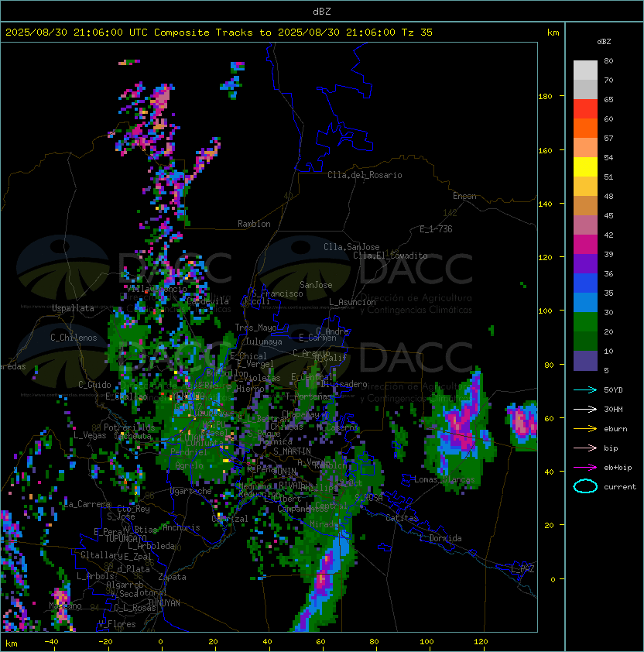Click the 'eburn' legend label
644x652 pixels.
615,429
